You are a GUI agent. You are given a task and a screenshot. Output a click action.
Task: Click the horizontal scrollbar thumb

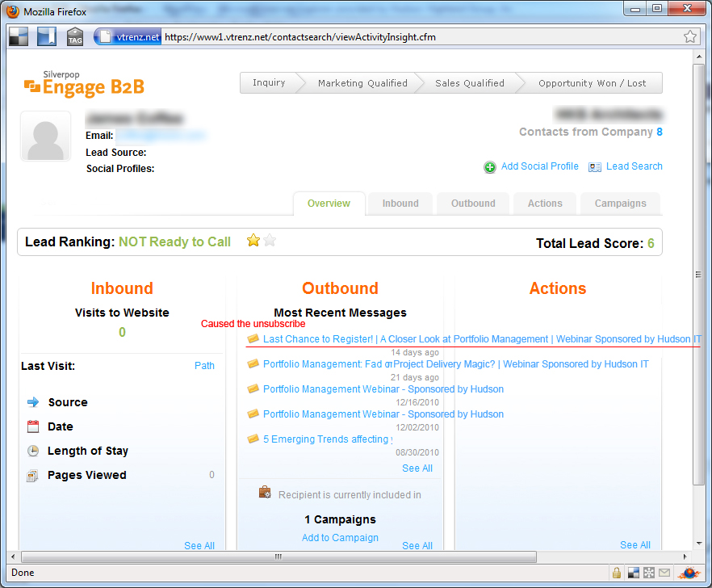click(x=279, y=556)
